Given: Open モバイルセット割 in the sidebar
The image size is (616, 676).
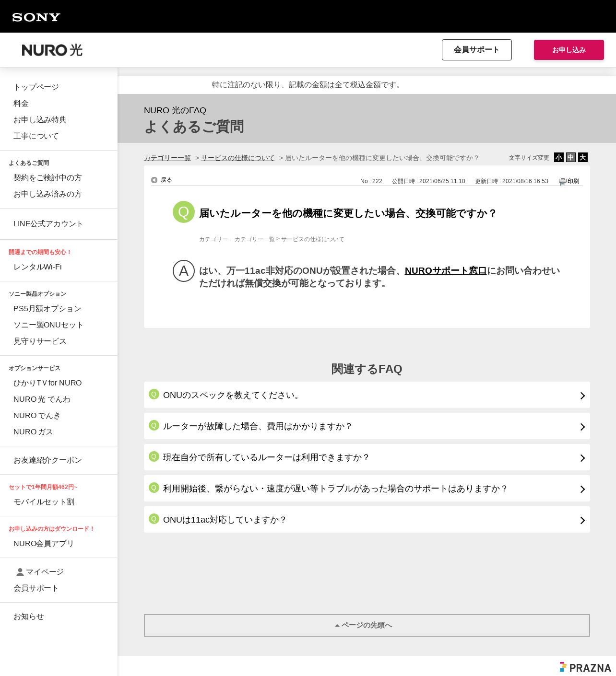Looking at the screenshot, I should (x=44, y=501).
